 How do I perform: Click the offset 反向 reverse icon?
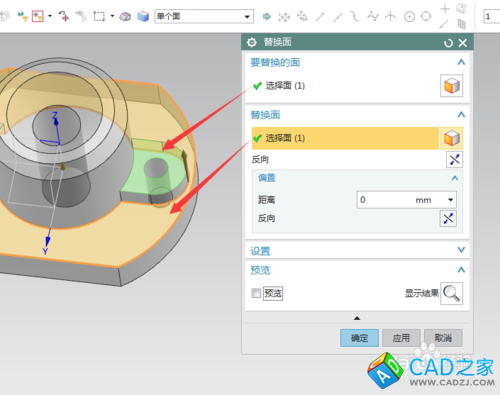[448, 219]
